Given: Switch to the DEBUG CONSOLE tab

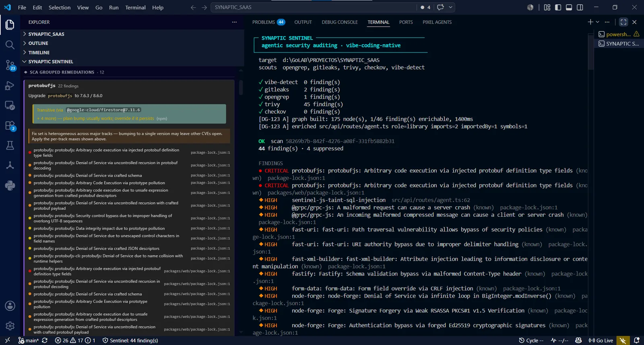Looking at the screenshot, I should (340, 22).
